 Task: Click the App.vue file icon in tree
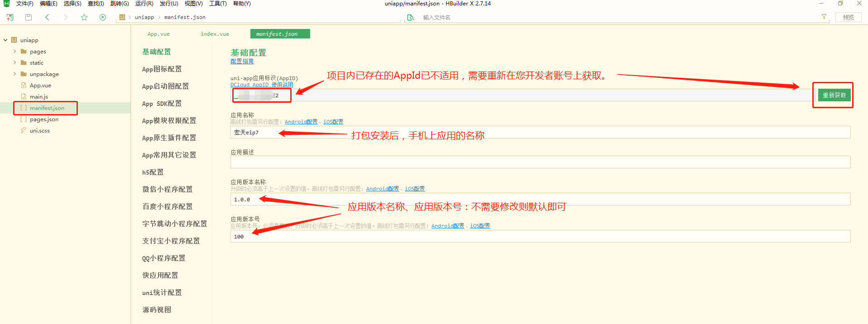pos(24,85)
